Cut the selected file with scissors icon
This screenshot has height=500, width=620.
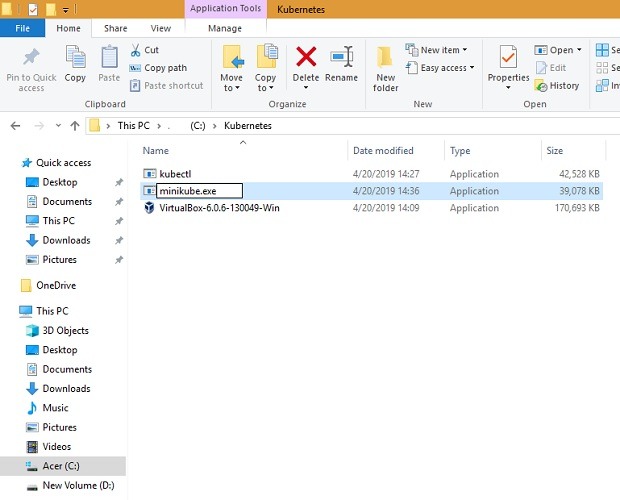coord(135,50)
